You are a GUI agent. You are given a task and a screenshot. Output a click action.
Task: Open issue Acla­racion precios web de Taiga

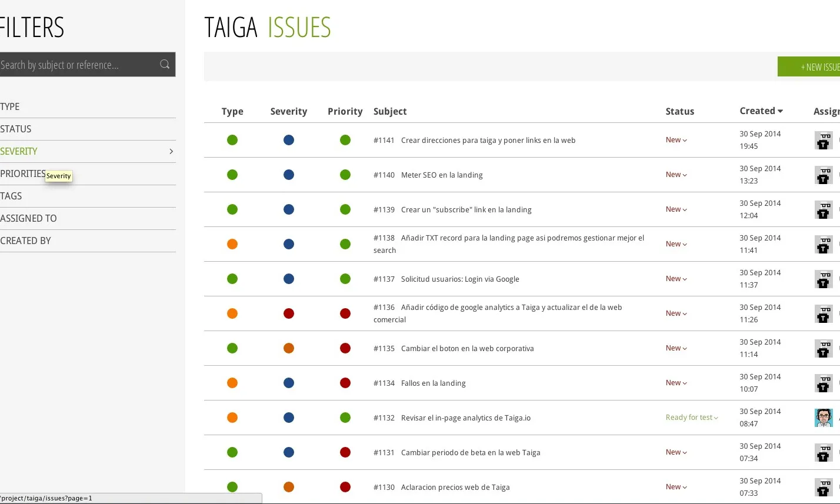(455, 487)
